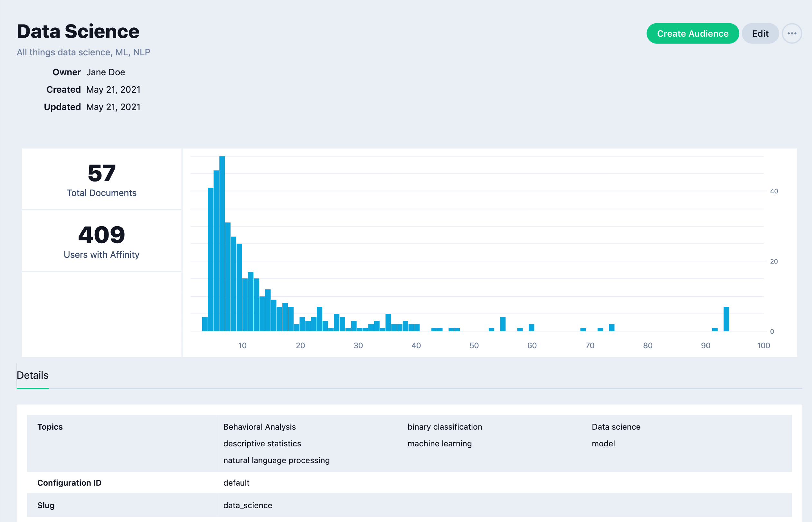Select the machine learning topic
Viewport: 812px width, 522px height.
click(x=439, y=443)
